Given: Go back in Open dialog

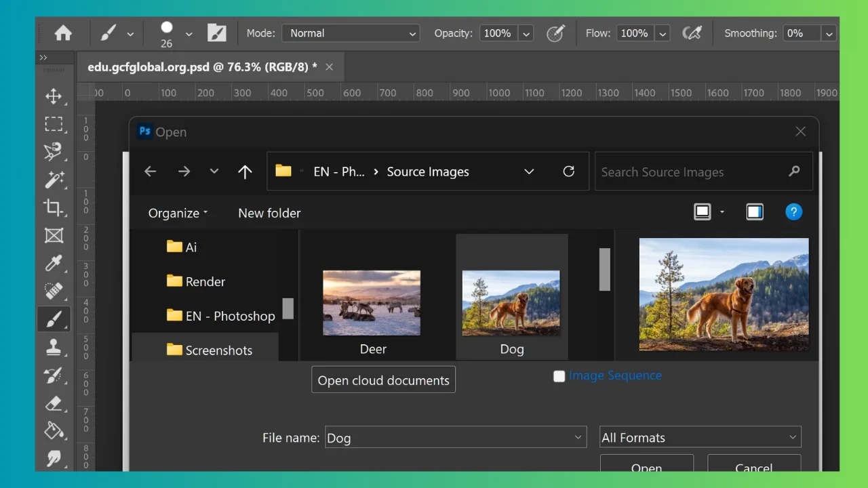Looking at the screenshot, I should (x=151, y=171).
